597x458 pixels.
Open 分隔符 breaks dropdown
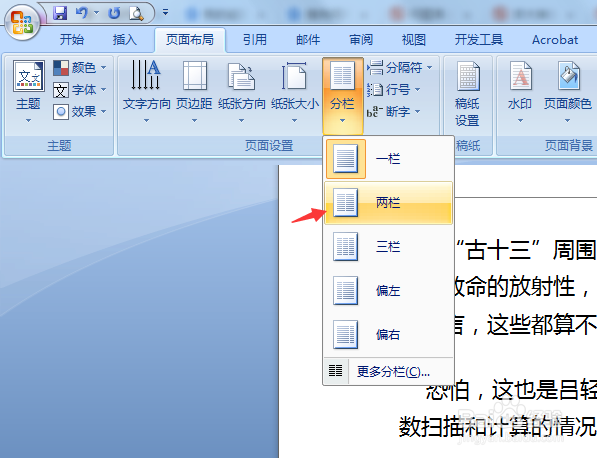(x=399, y=68)
